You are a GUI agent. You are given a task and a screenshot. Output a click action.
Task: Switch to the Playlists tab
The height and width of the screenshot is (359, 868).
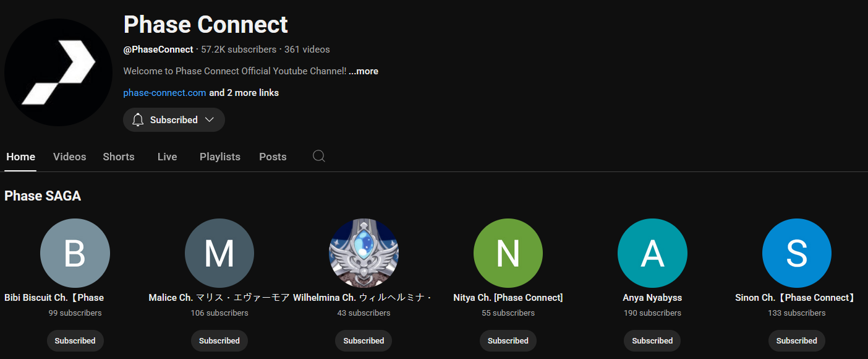tap(219, 157)
